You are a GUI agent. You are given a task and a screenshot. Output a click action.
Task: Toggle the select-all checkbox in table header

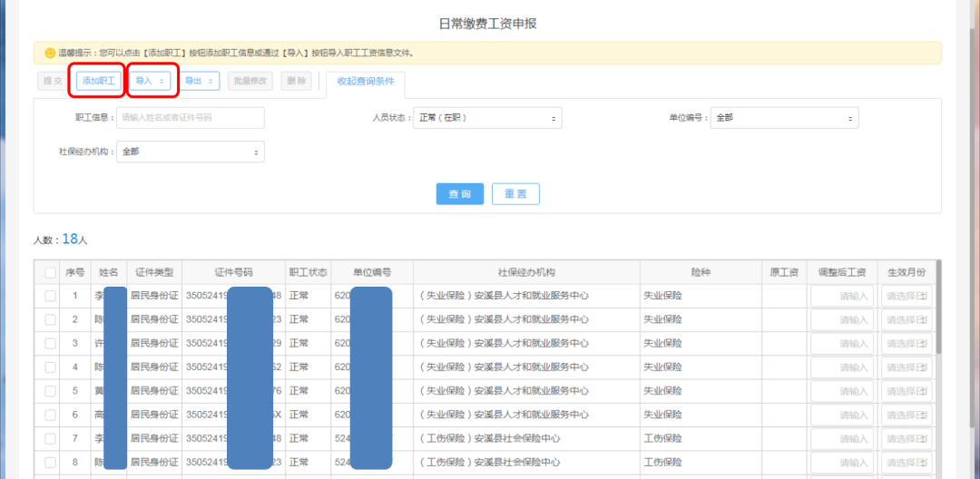50,272
